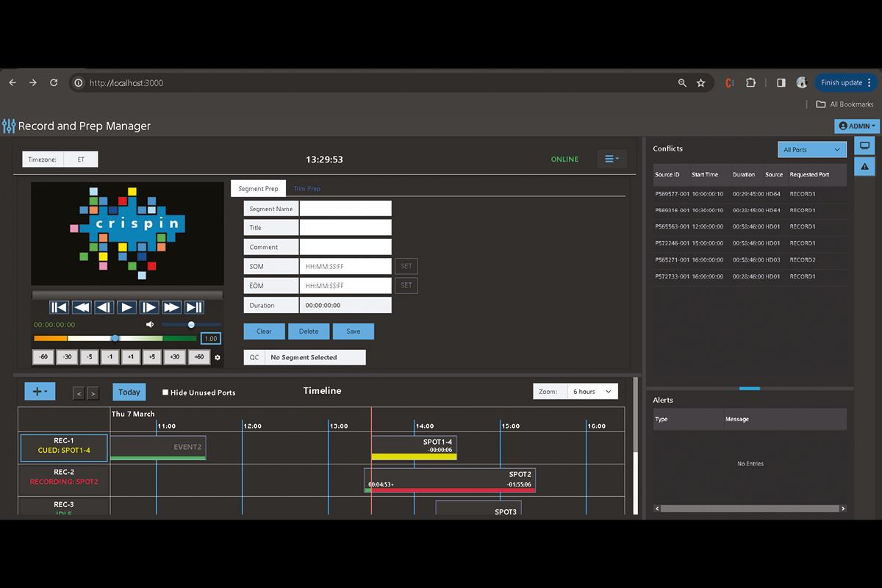Jump to start with skip-to-beginning button

[59, 307]
